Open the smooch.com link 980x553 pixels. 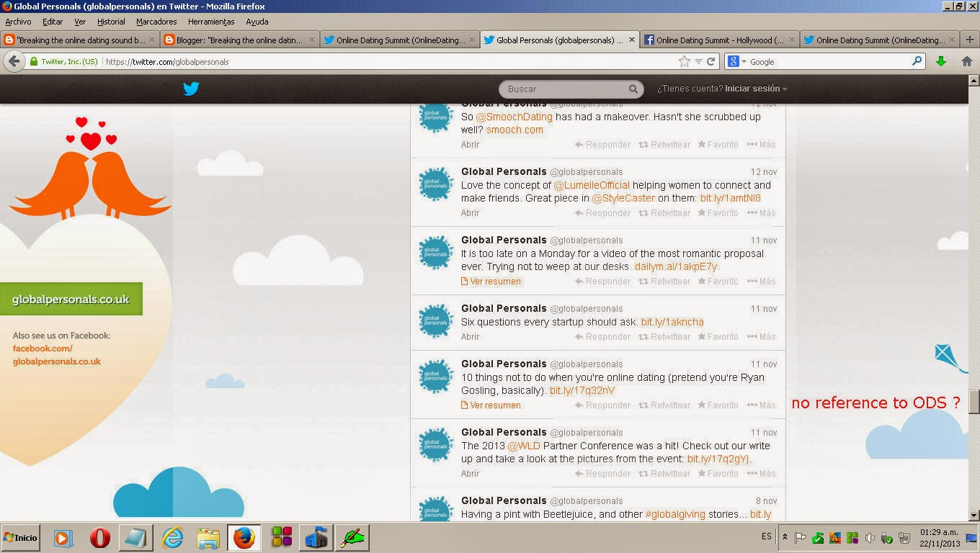[514, 130]
